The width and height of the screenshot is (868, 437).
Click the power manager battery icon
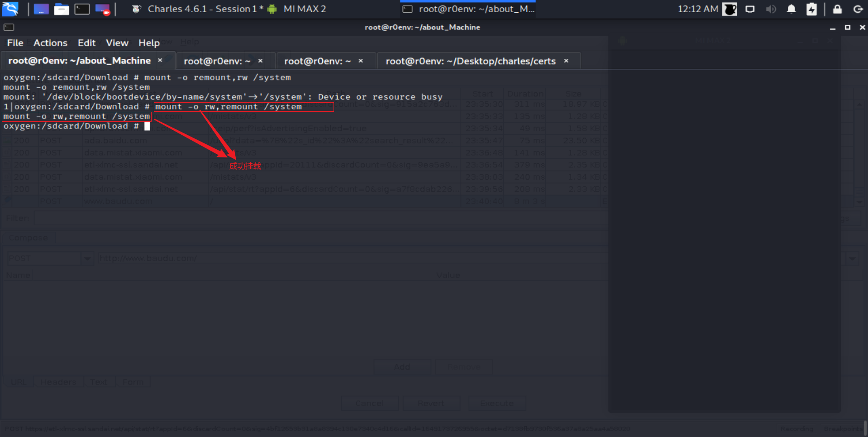click(811, 9)
